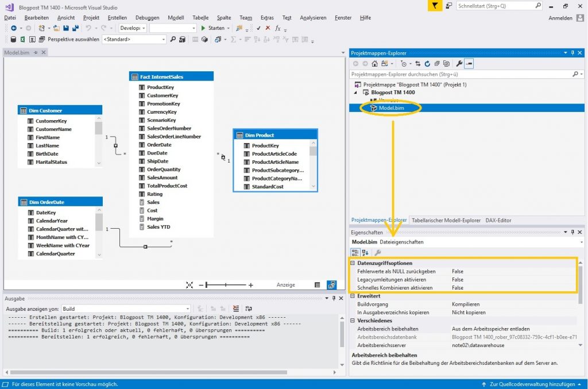The height and width of the screenshot is (389, 588).
Task: Select the categorized properties icon in Eigenschaften
Action: pyautogui.click(x=356, y=252)
